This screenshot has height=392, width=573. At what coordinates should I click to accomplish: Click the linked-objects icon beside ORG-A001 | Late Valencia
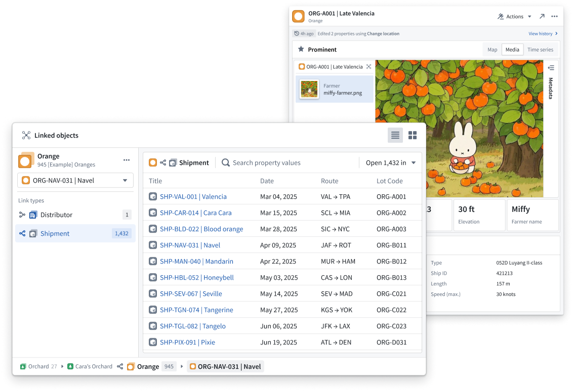click(x=369, y=66)
